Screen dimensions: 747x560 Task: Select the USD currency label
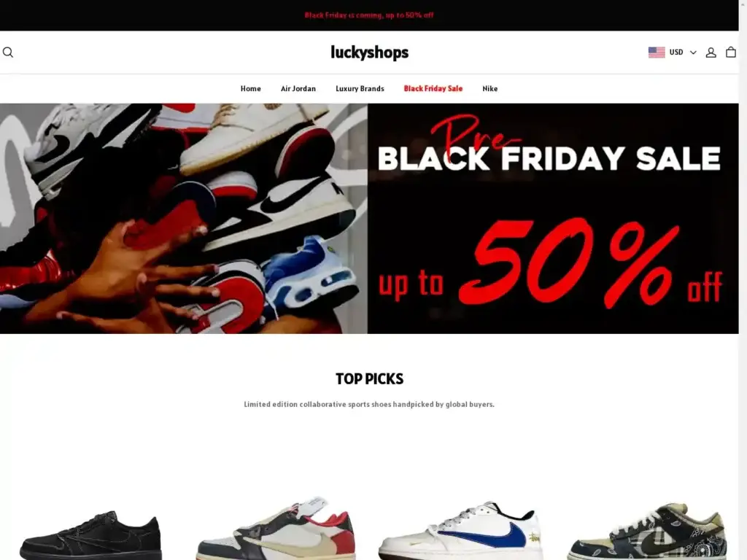click(x=676, y=52)
